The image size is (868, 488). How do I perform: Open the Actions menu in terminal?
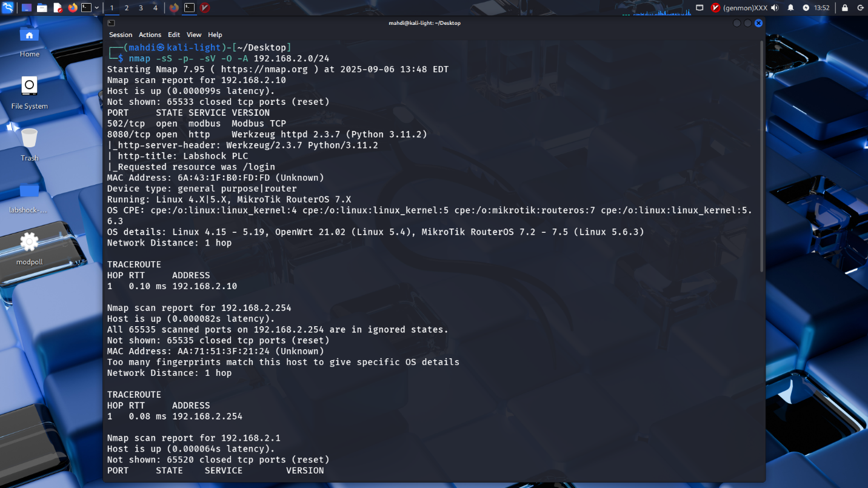tap(150, 35)
